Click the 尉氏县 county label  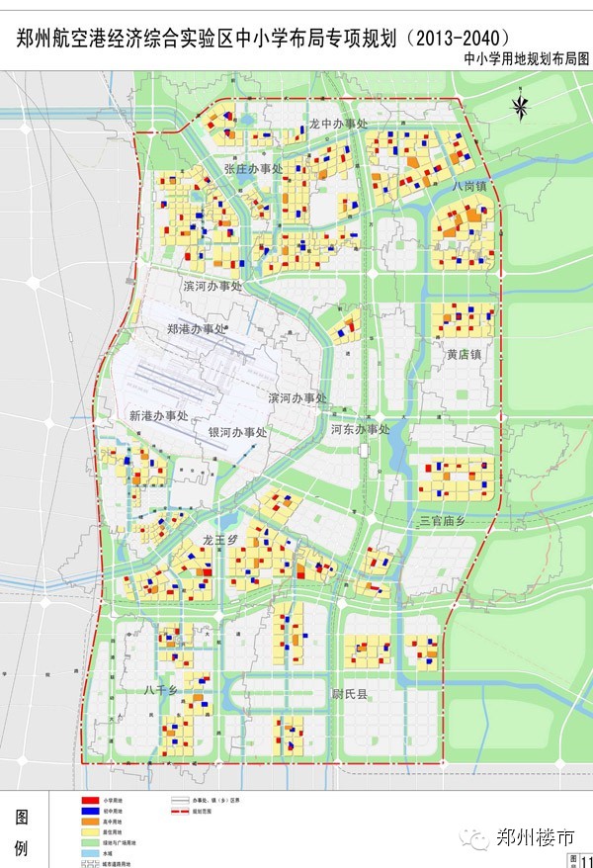(x=350, y=694)
